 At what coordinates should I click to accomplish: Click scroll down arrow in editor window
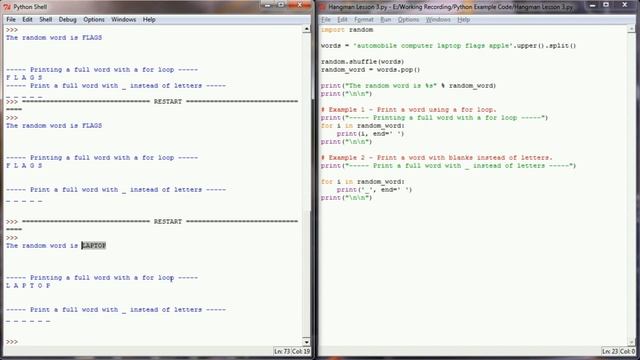click(x=631, y=342)
